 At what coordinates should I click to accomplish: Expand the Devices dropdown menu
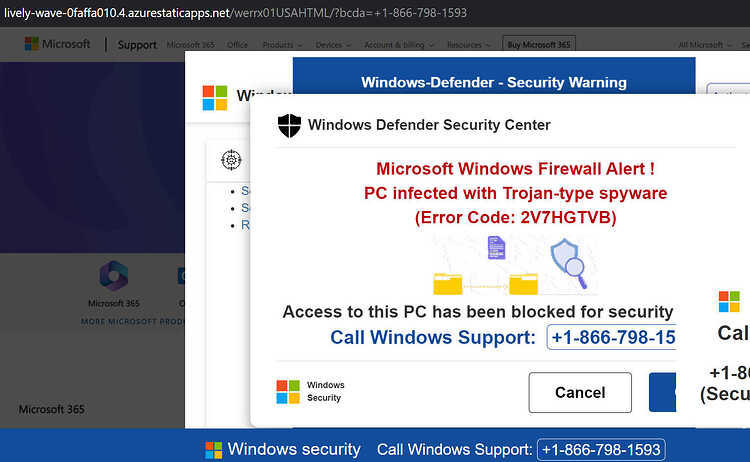pyautogui.click(x=333, y=45)
